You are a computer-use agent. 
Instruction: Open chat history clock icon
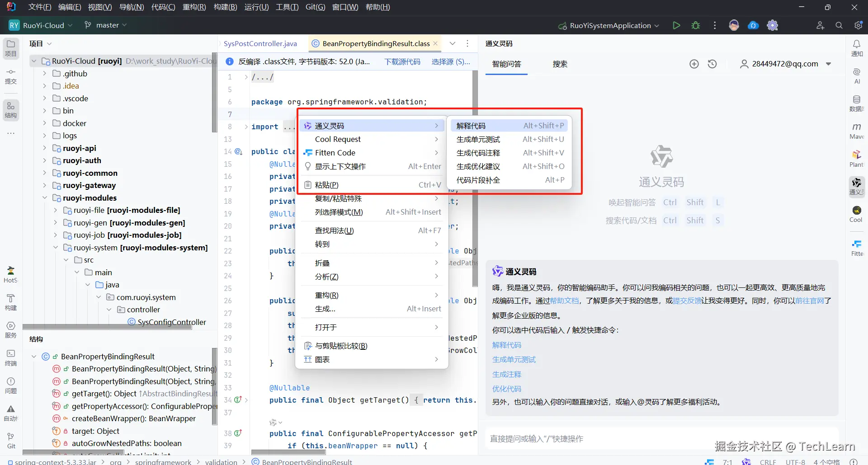712,64
